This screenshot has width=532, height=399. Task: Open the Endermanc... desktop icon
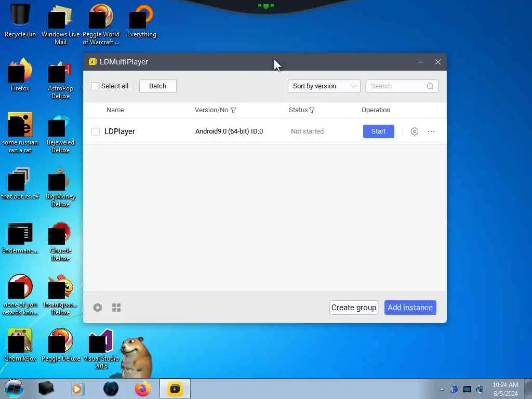(20, 238)
